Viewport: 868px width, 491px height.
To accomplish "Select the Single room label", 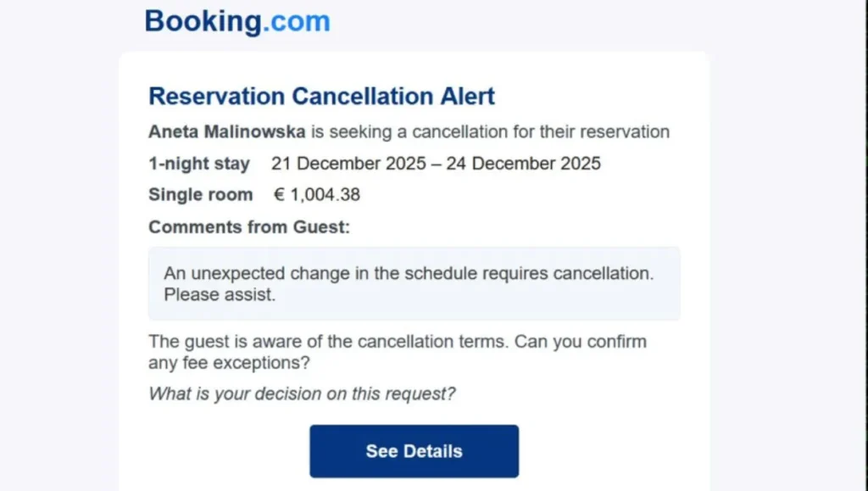I will pyautogui.click(x=200, y=194).
